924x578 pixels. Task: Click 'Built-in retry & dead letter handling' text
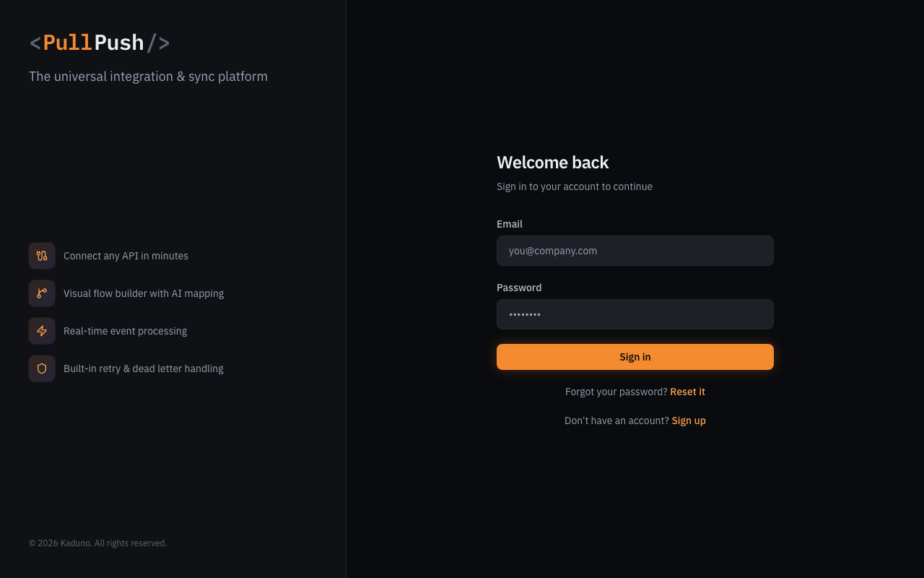point(144,368)
